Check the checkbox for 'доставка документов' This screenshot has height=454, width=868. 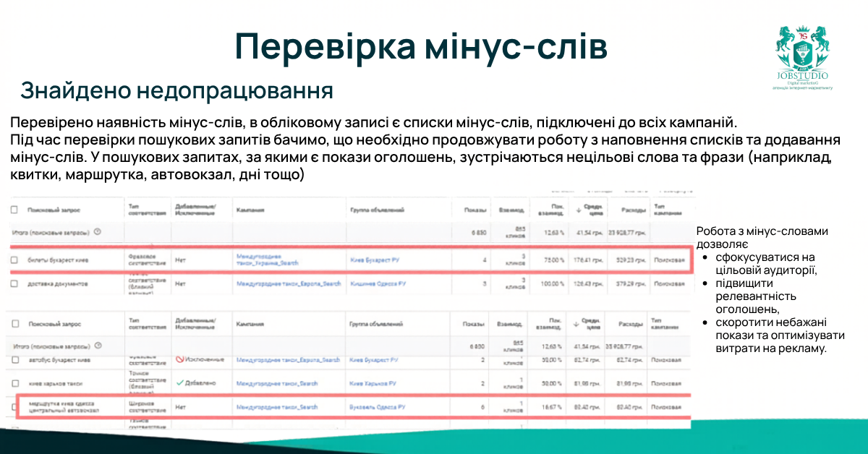coord(14,282)
